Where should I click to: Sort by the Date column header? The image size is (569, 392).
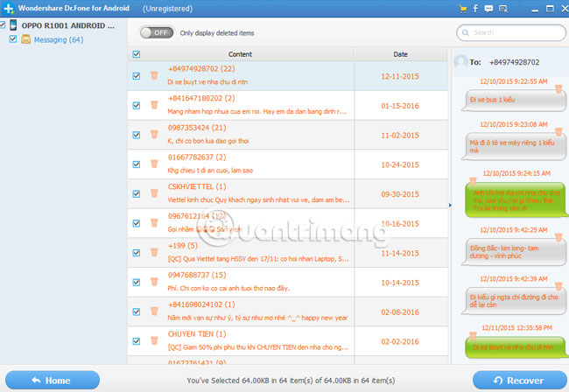pos(400,54)
